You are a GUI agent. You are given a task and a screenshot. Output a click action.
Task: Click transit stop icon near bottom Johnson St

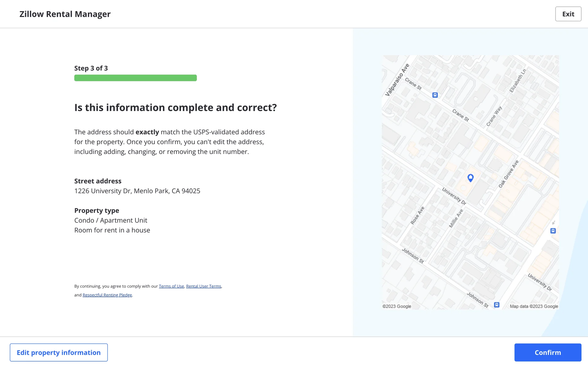[x=497, y=305]
